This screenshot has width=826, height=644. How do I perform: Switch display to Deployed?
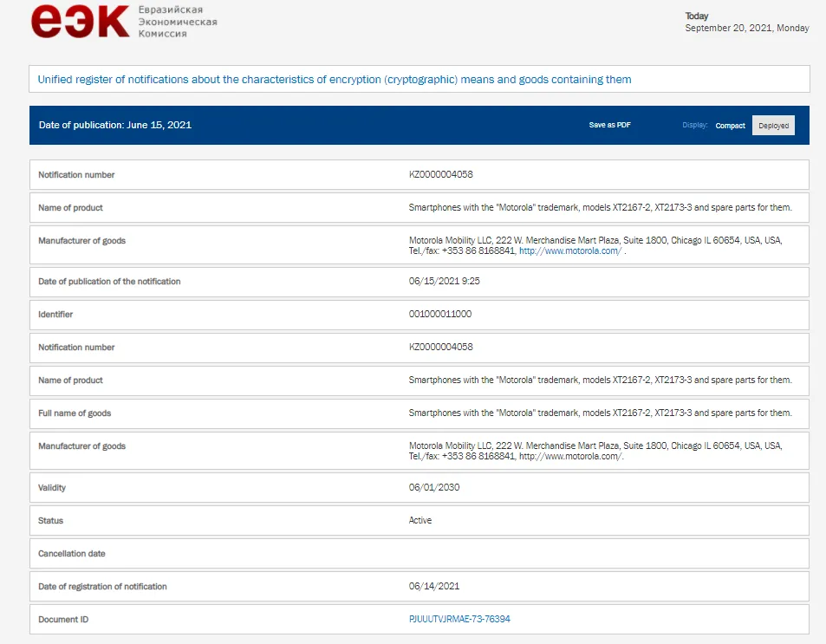pos(773,126)
